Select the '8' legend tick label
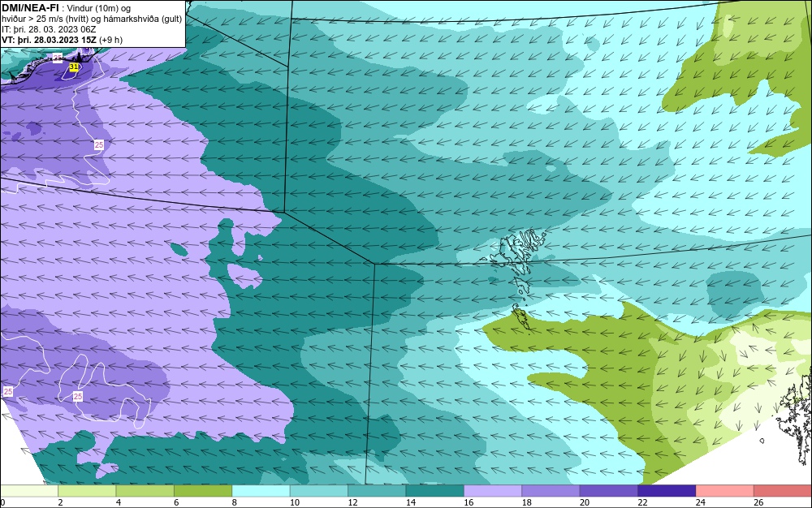 (x=235, y=502)
